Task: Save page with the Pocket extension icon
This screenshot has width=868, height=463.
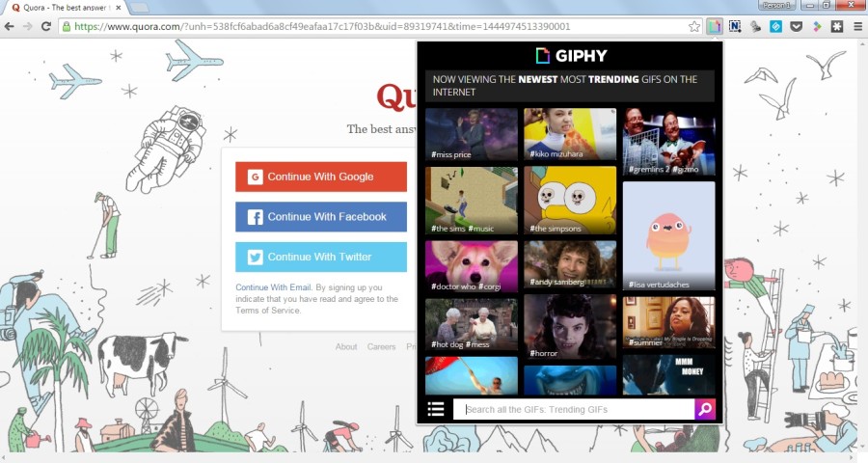Action: click(x=796, y=26)
